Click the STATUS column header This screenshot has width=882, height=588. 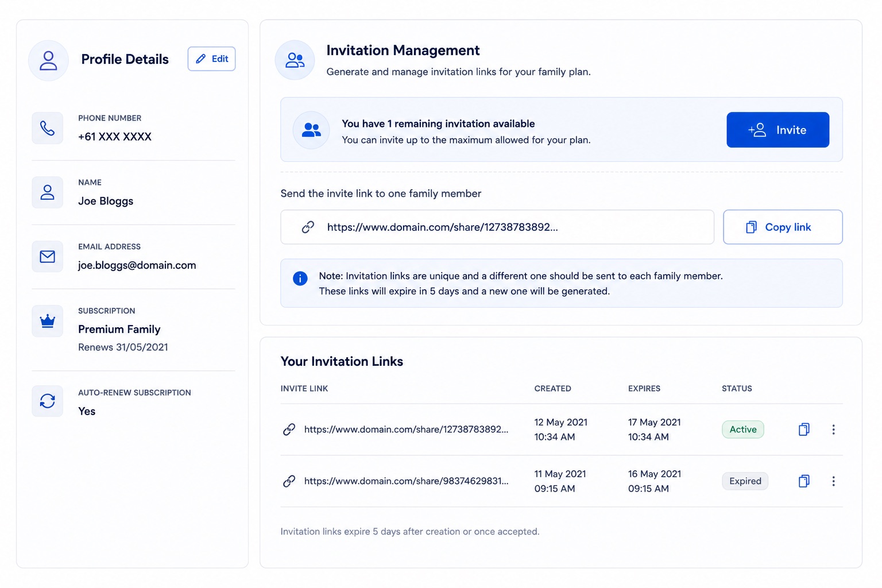[x=737, y=389]
